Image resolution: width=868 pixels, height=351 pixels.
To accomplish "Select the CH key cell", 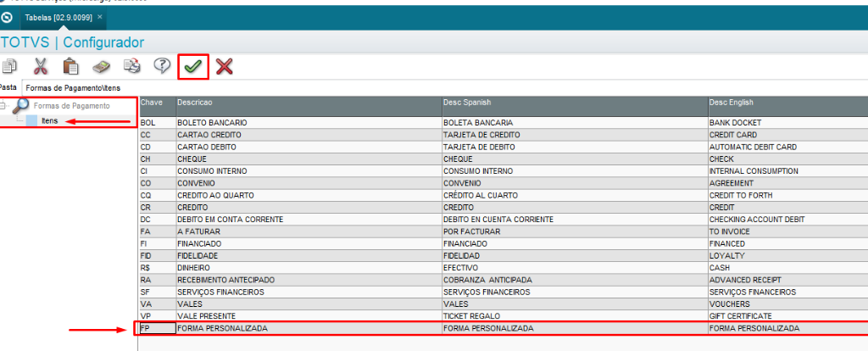I will click(x=157, y=159).
